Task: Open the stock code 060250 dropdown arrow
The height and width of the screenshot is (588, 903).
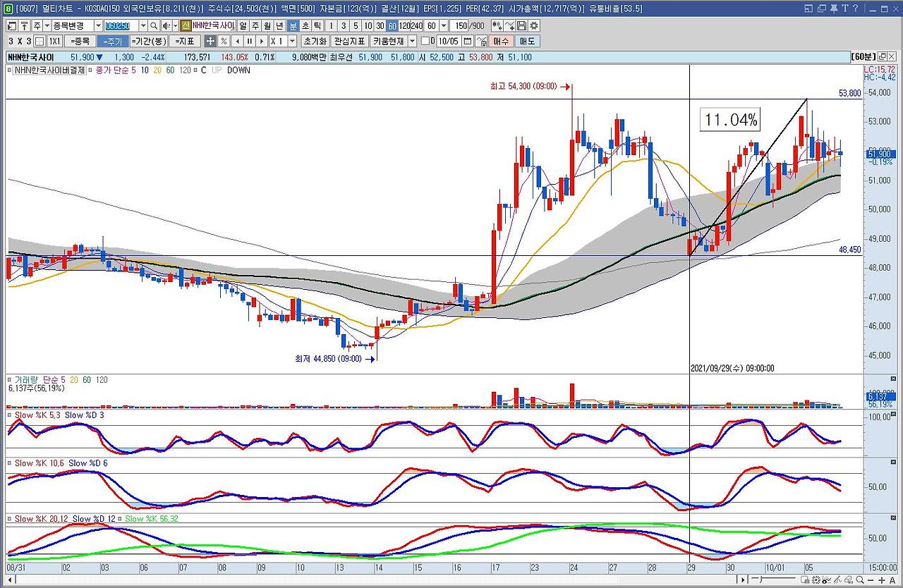Action: pos(143,25)
